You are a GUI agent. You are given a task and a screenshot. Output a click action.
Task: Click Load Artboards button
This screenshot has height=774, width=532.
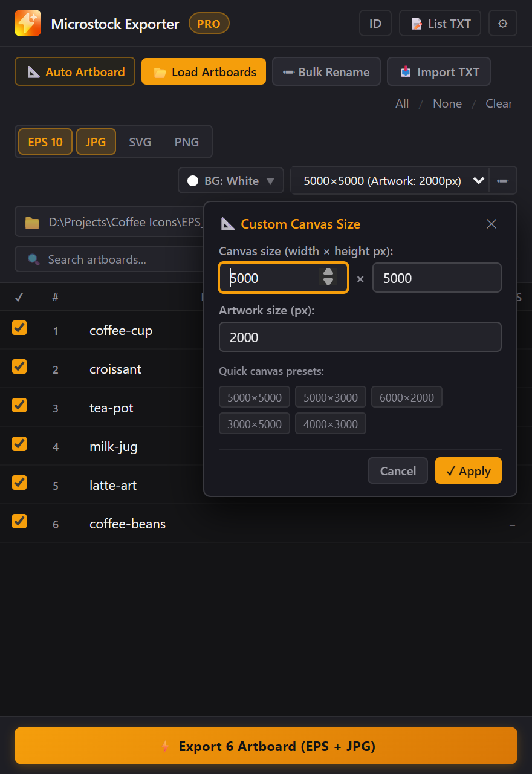pyautogui.click(x=204, y=71)
